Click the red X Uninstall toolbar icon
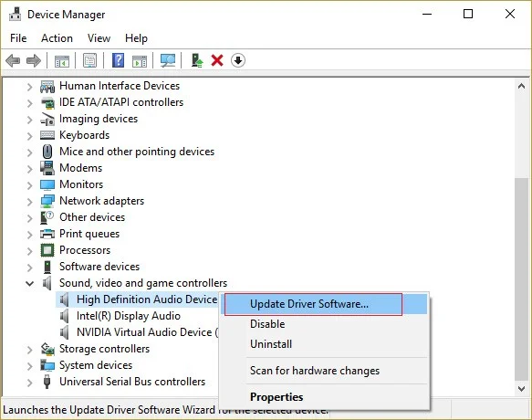Image resolution: width=532 pixels, height=420 pixels. click(217, 61)
